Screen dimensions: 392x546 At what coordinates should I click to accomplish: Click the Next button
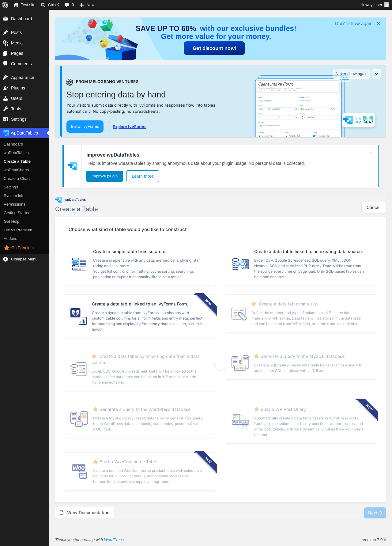click(375, 513)
